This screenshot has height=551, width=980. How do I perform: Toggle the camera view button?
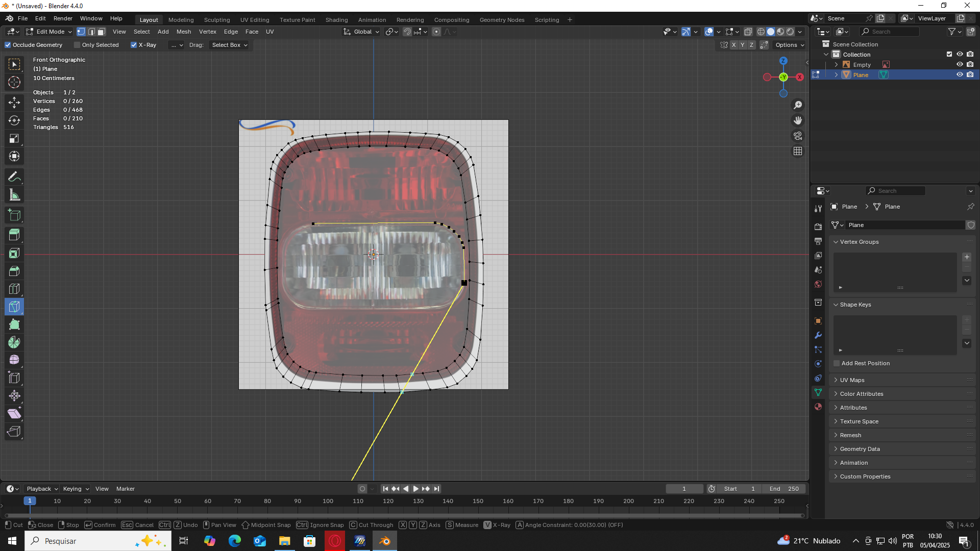[798, 136]
